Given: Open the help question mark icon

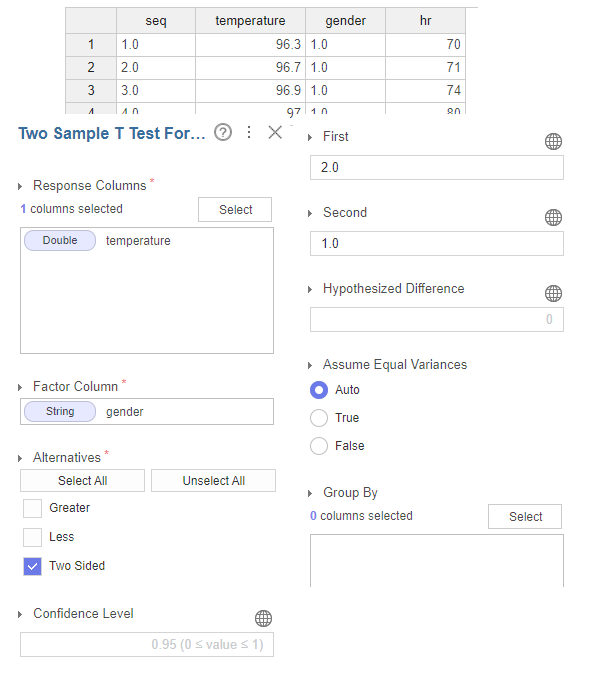Looking at the screenshot, I should coord(223,132).
